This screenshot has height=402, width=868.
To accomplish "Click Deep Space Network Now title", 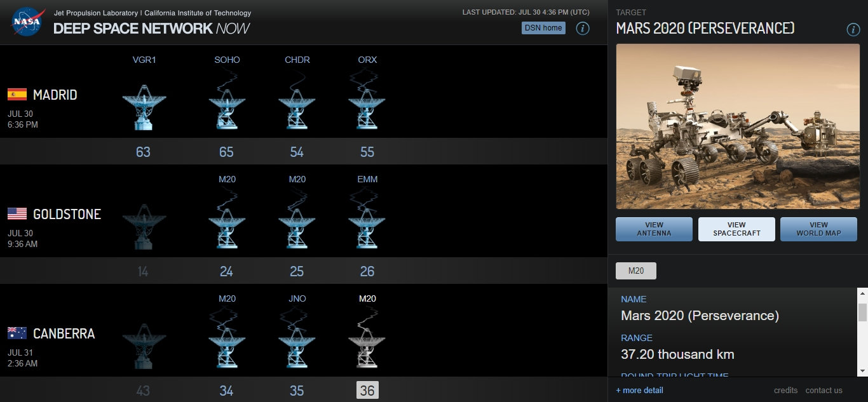I will point(151,28).
